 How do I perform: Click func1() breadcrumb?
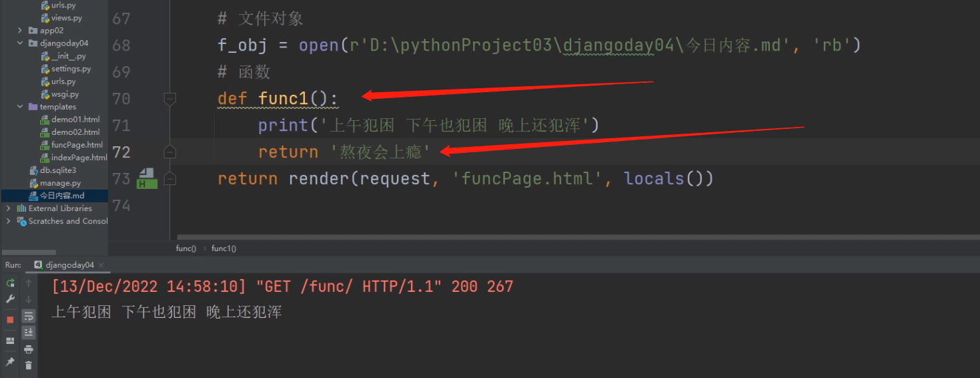(x=224, y=248)
